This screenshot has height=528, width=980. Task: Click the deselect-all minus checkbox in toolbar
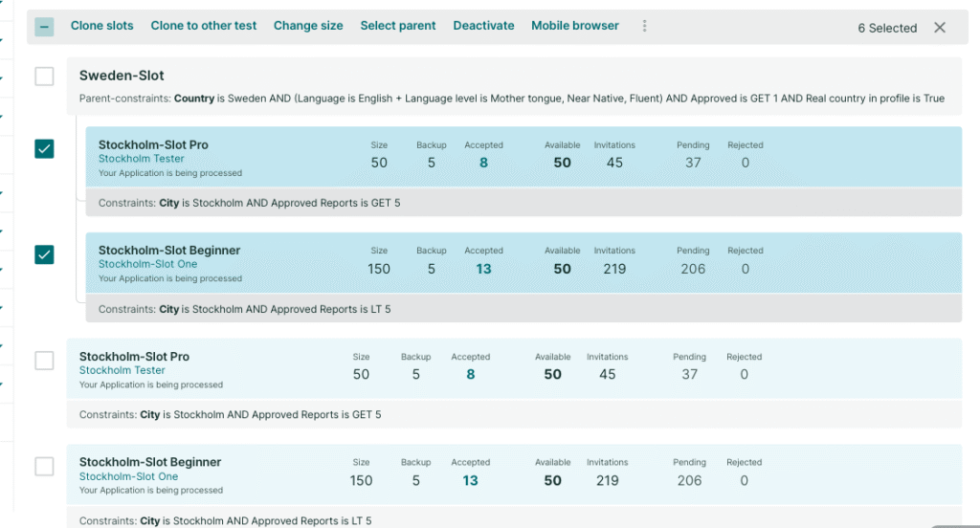[44, 27]
